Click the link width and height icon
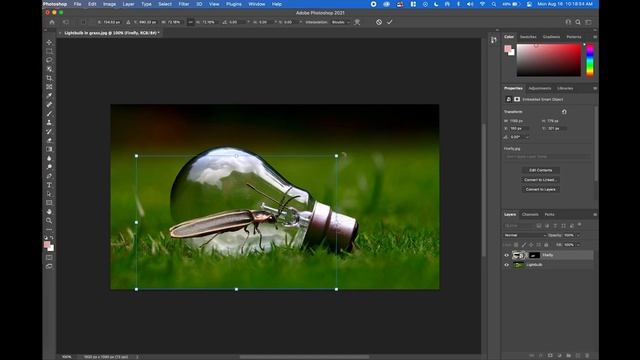 click(191, 22)
